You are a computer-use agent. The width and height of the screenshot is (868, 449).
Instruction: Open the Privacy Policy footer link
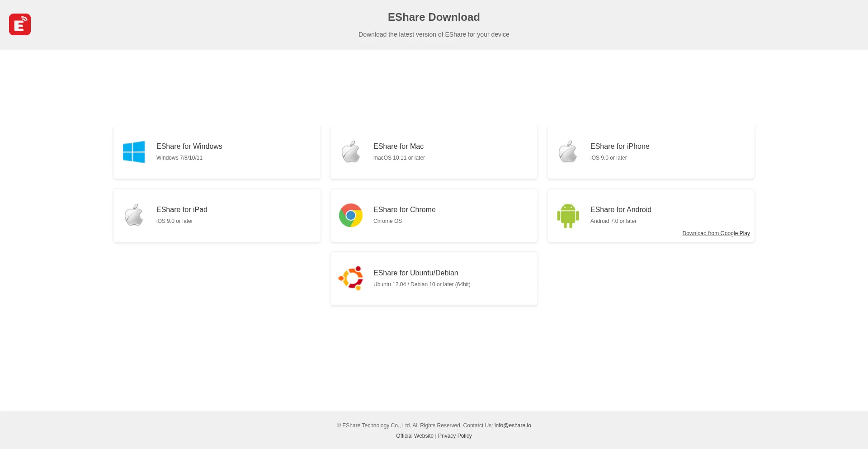[455, 436]
